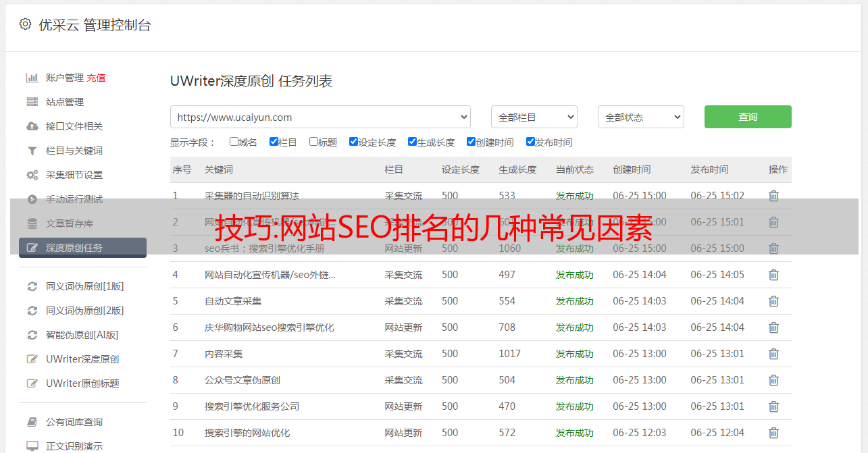Viewport: 868px width, 453px height.
Task: Click keyword 搜索引擎的网站优化 in row 10
Action: click(x=247, y=433)
